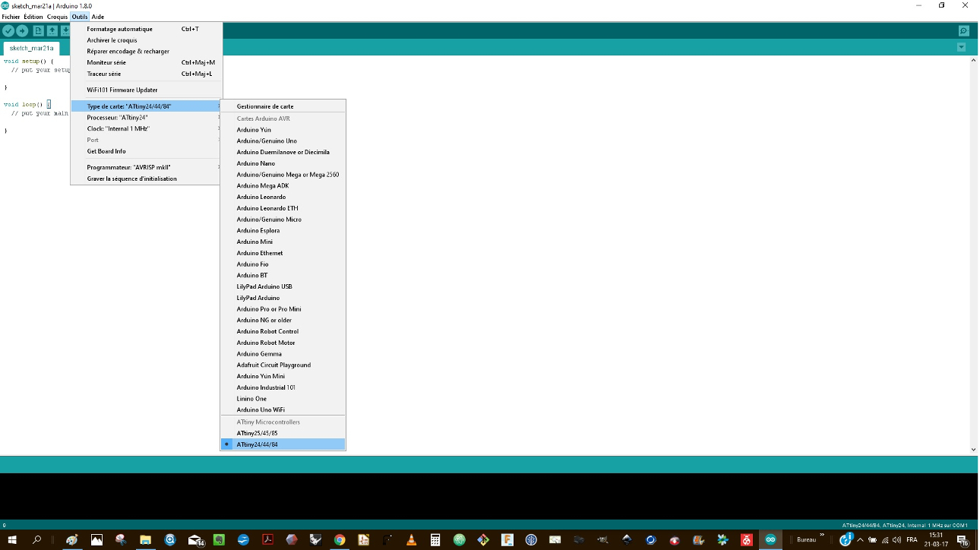This screenshot has height=550, width=980.
Task: Select Arduino/Genuino Micro board
Action: [x=283, y=220]
